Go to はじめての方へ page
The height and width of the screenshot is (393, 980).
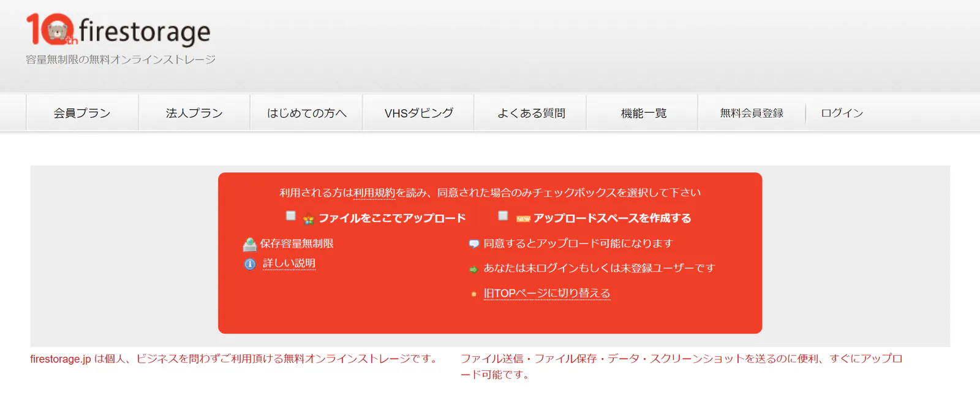coord(306,113)
